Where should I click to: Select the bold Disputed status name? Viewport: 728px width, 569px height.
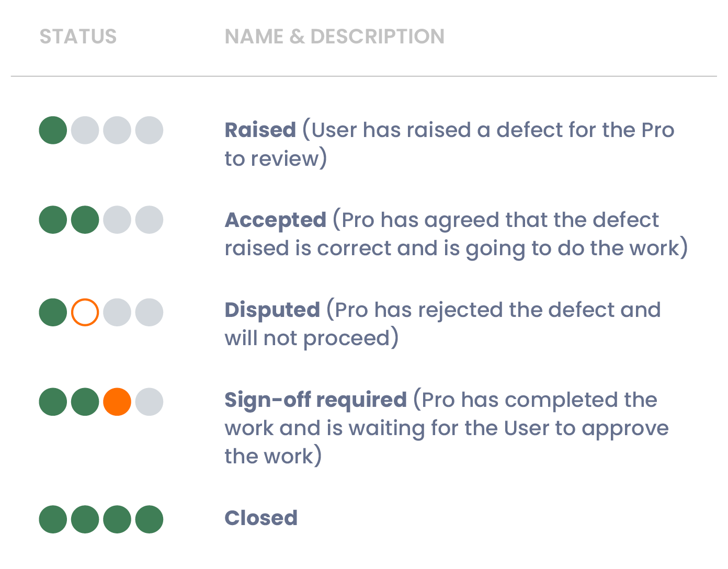click(272, 310)
